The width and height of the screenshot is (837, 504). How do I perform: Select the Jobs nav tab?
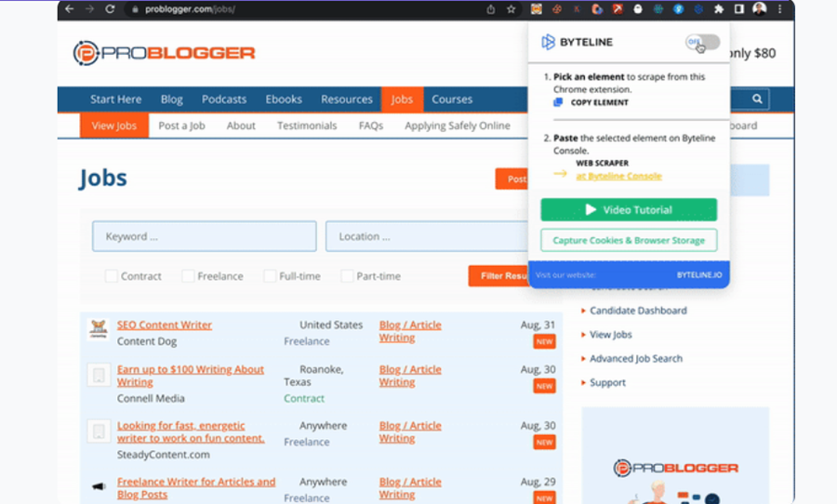pos(402,99)
